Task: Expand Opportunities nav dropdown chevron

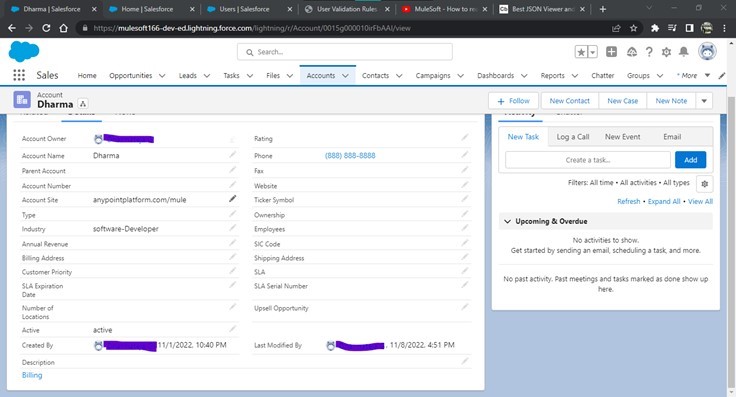Action: 162,76
